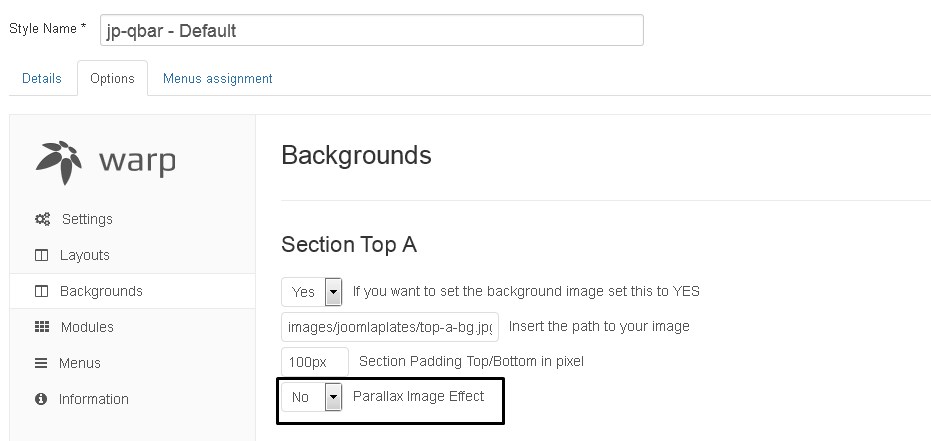Click the Modules grid icon
This screenshot has height=441, width=931.
pos(42,326)
